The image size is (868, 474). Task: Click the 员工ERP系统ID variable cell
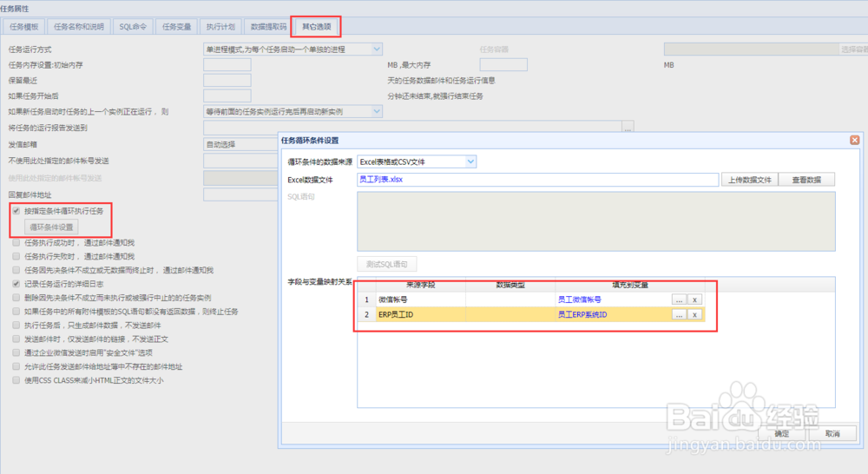tap(613, 314)
